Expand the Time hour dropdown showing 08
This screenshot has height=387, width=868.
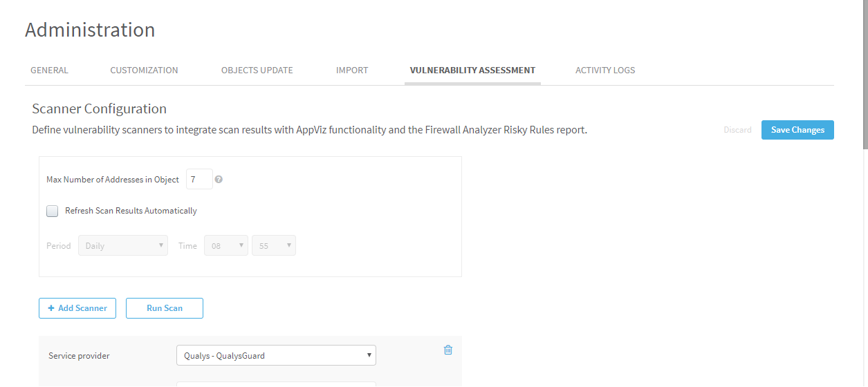tap(225, 246)
